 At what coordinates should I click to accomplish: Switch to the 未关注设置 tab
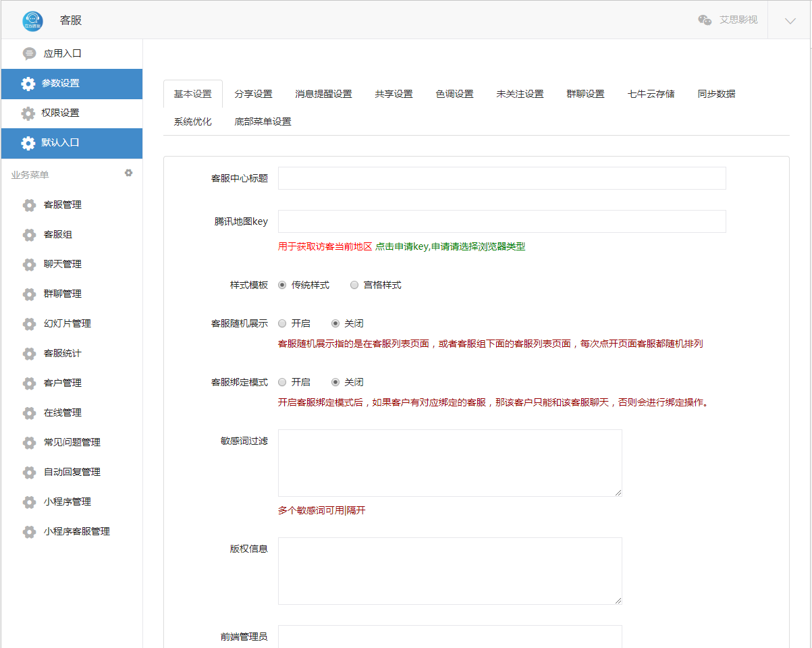pos(520,94)
